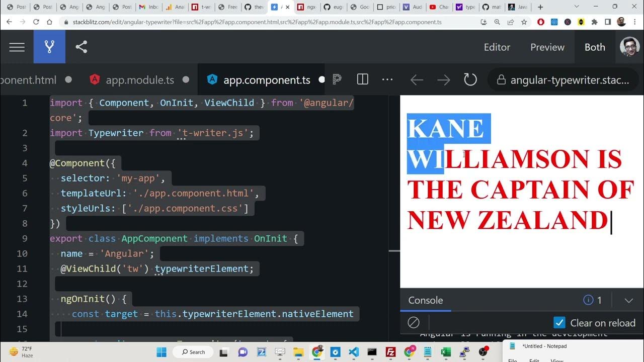644x362 pixels.
Task: Select the Both view mode
Action: pyautogui.click(x=594, y=47)
